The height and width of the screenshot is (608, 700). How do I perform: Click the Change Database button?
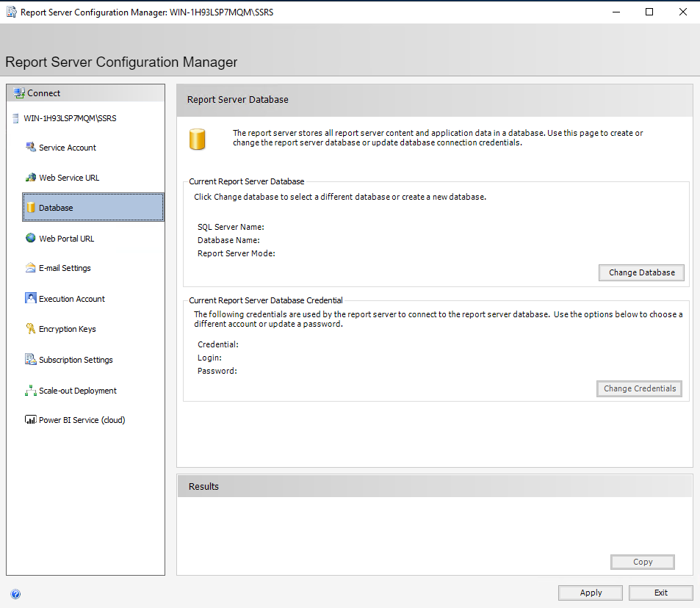click(641, 272)
